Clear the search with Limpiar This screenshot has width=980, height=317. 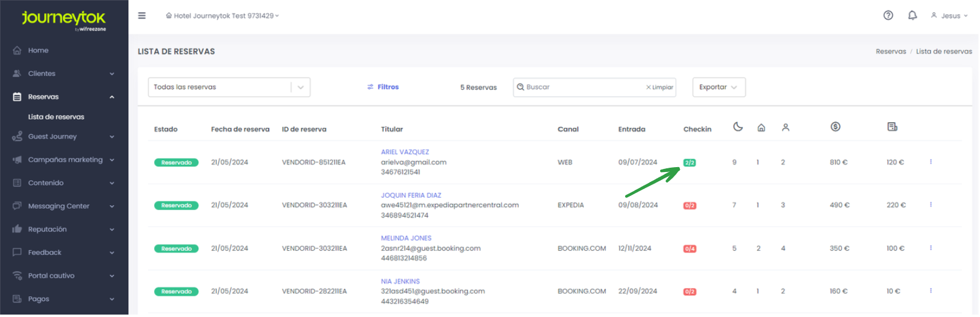tap(660, 87)
